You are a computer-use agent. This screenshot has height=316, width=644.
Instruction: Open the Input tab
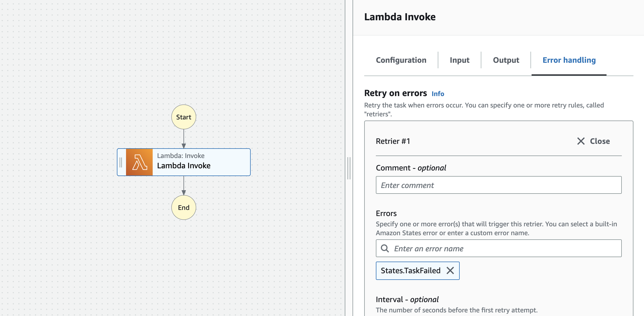(x=460, y=60)
